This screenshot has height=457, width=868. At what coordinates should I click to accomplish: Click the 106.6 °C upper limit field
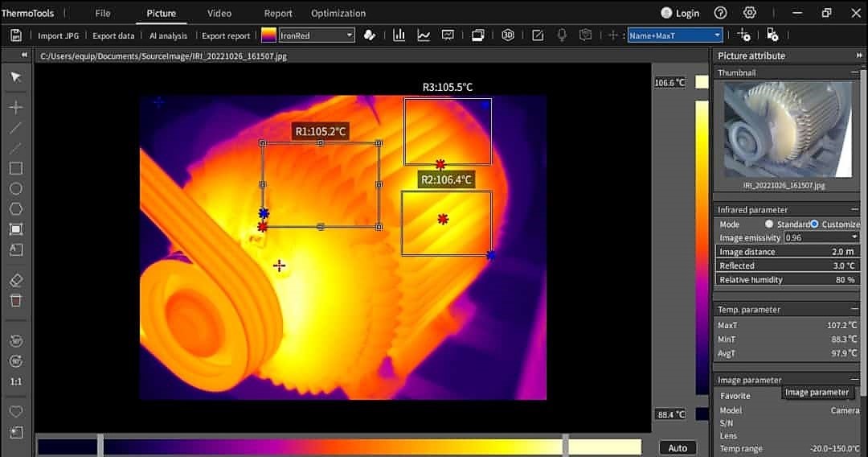point(669,83)
